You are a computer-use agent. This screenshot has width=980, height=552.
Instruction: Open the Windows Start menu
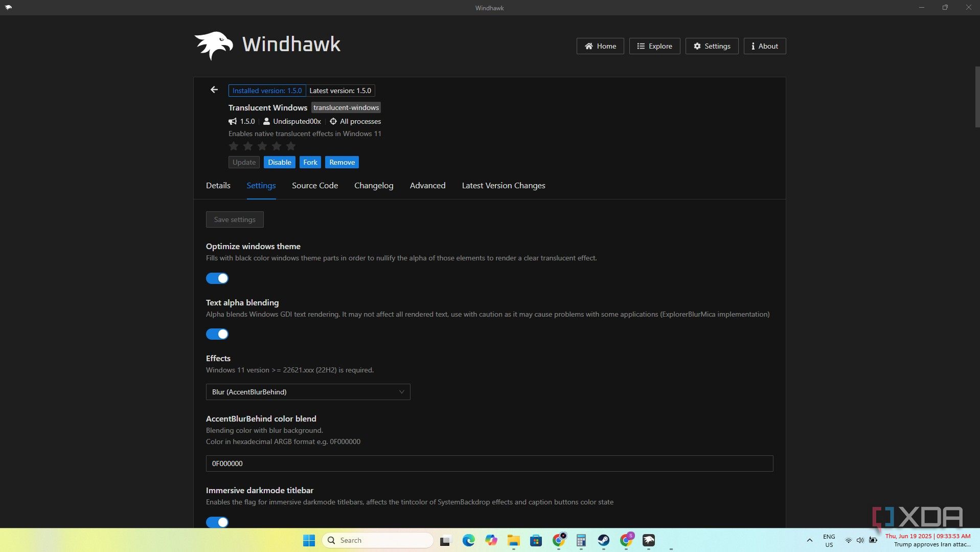click(x=309, y=540)
